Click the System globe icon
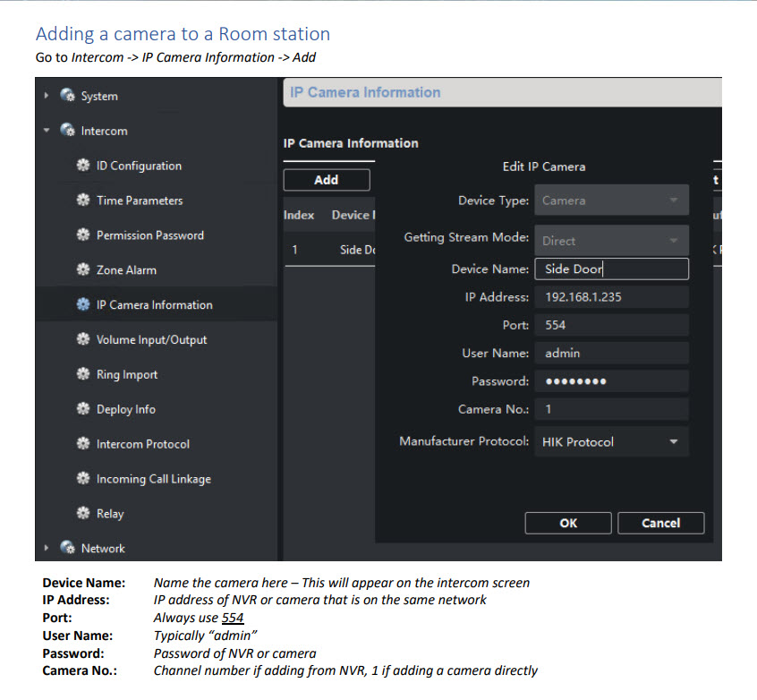This screenshot has height=700, width=757. [x=68, y=95]
